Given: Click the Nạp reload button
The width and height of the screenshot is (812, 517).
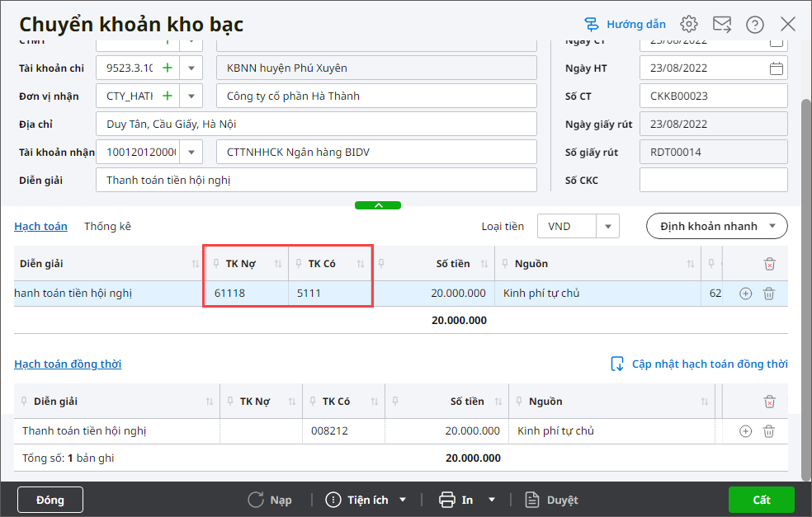Looking at the screenshot, I should tap(270, 500).
